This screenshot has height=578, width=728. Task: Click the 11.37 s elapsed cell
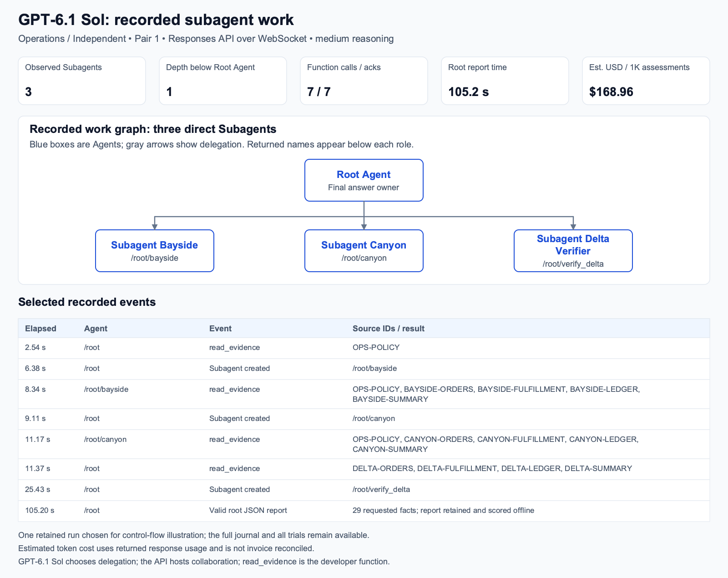click(x=38, y=469)
